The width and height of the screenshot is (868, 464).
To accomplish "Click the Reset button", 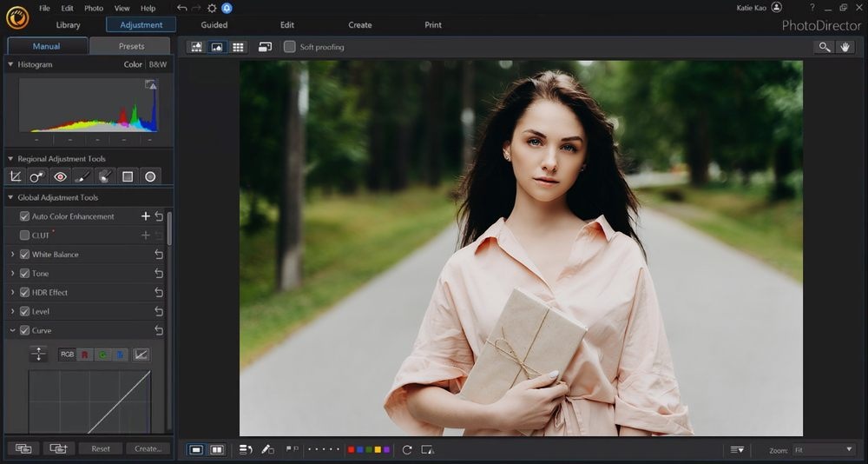I will click(x=101, y=448).
